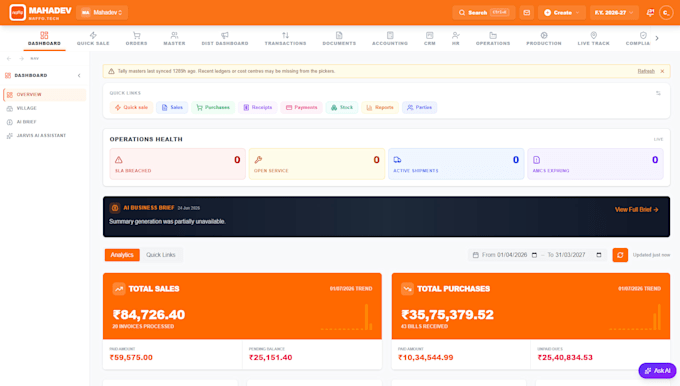This screenshot has width=680, height=386.
Task: Expand navigation with the right chevron arrow
Action: point(657,38)
